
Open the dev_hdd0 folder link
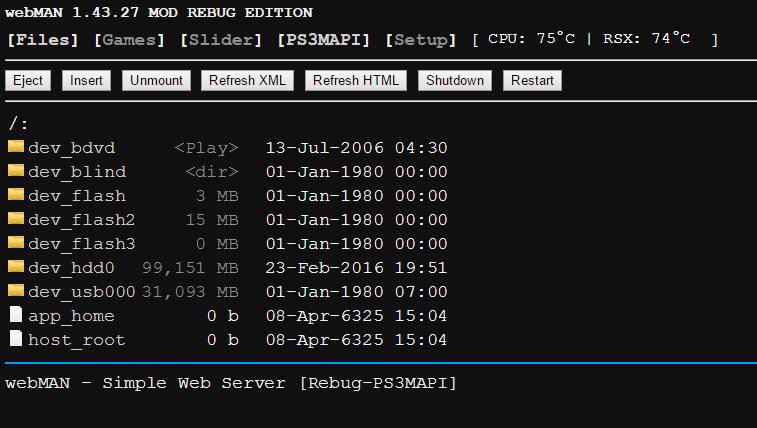[x=71, y=268]
